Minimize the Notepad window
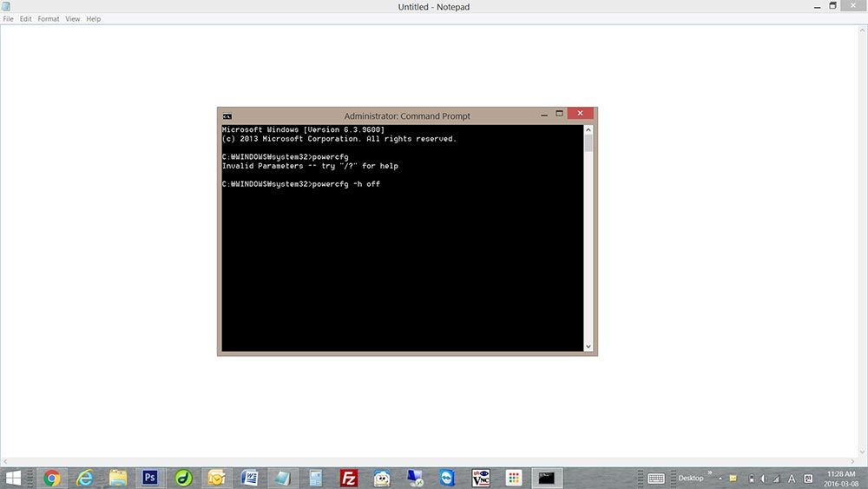Viewport: 868px width, 489px height. click(817, 7)
